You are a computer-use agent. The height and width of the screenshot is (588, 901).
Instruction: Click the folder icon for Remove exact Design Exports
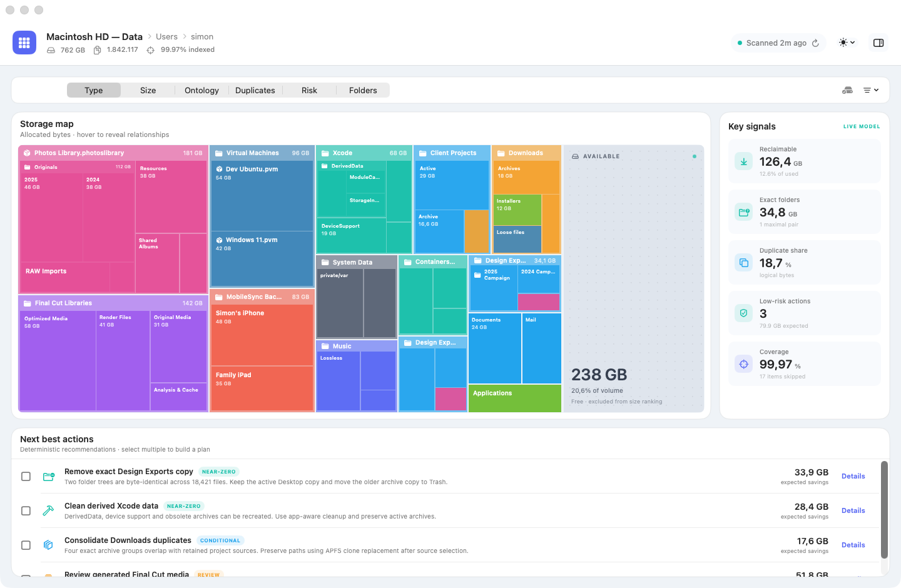point(49,477)
